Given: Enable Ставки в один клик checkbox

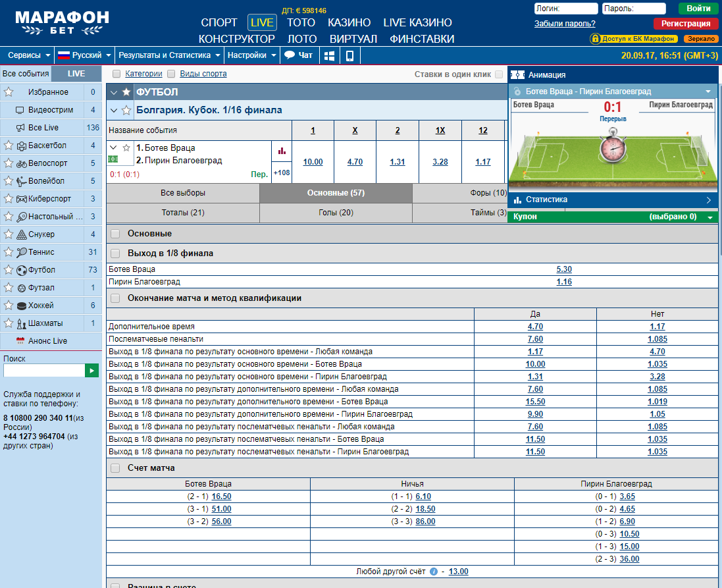Looking at the screenshot, I should tap(499, 74).
